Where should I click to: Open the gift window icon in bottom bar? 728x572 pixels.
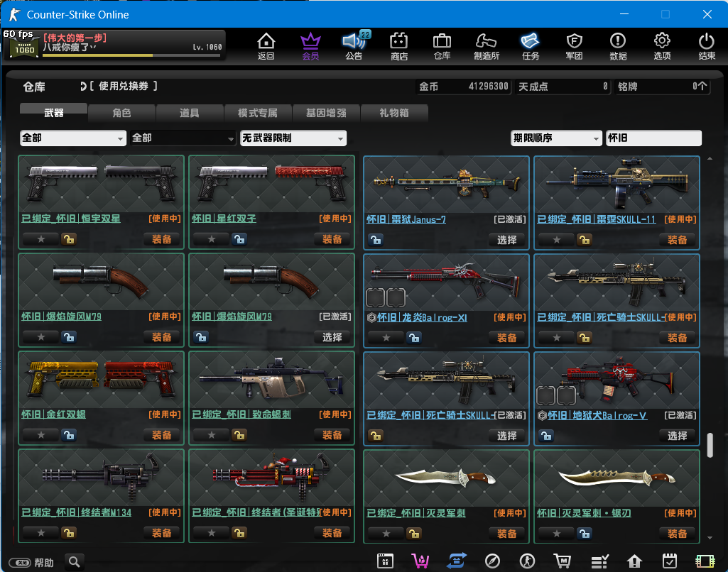(386, 561)
